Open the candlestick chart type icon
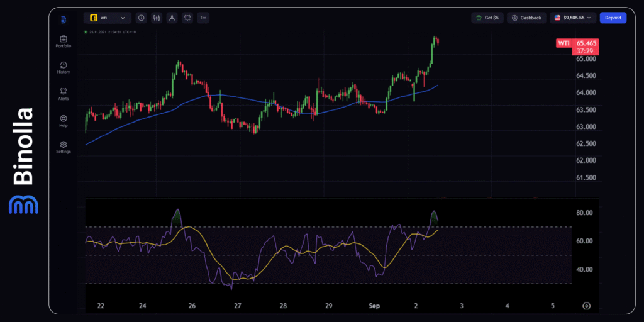 click(157, 18)
